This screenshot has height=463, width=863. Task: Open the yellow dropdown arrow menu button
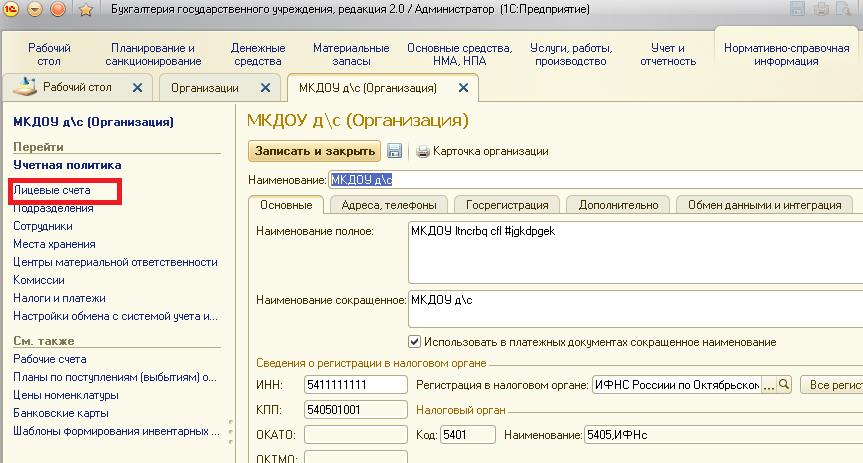point(35,9)
